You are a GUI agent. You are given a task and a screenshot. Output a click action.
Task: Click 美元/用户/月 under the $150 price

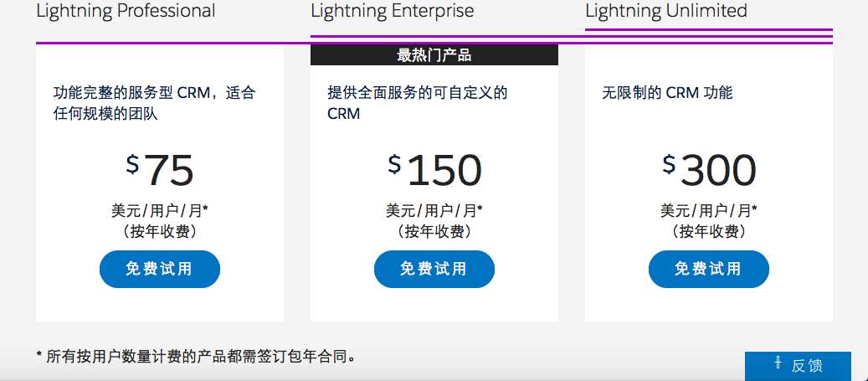[434, 211]
